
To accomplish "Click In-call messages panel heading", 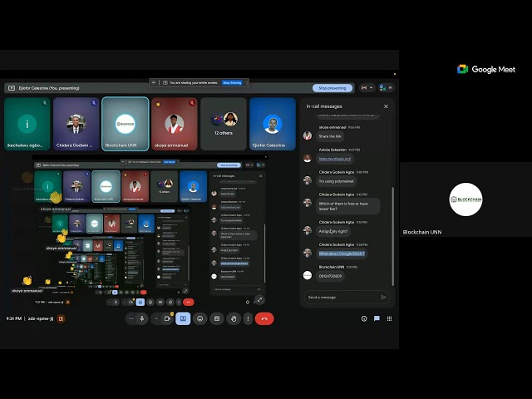I will point(324,106).
